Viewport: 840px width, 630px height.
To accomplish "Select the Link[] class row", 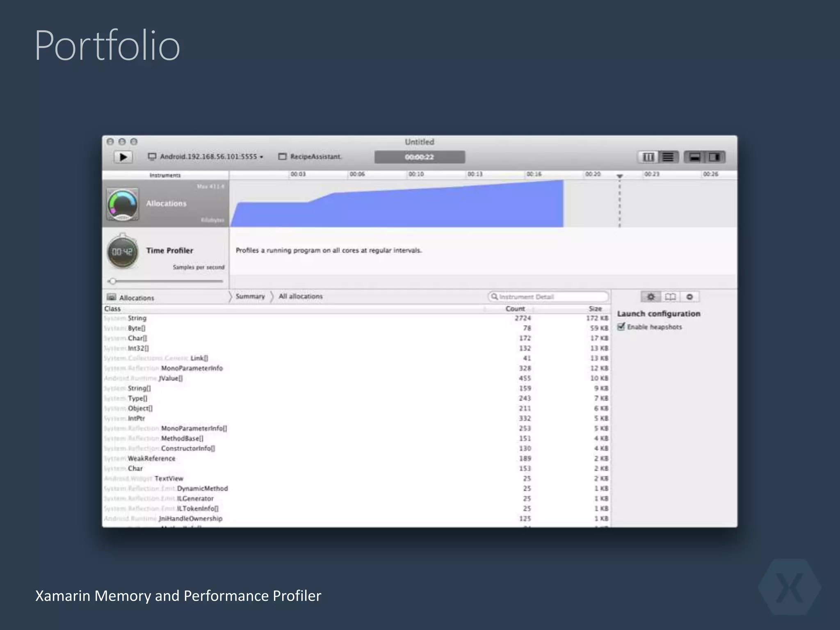I will point(356,358).
